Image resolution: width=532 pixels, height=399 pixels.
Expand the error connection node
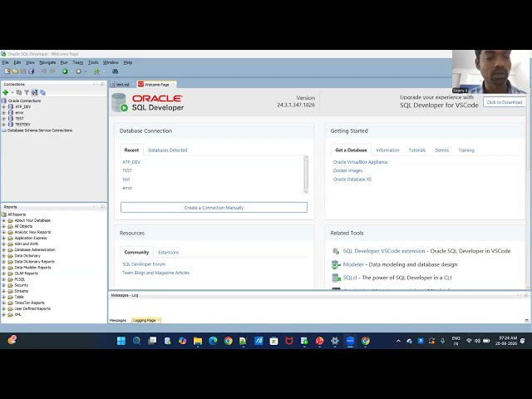tap(3, 112)
